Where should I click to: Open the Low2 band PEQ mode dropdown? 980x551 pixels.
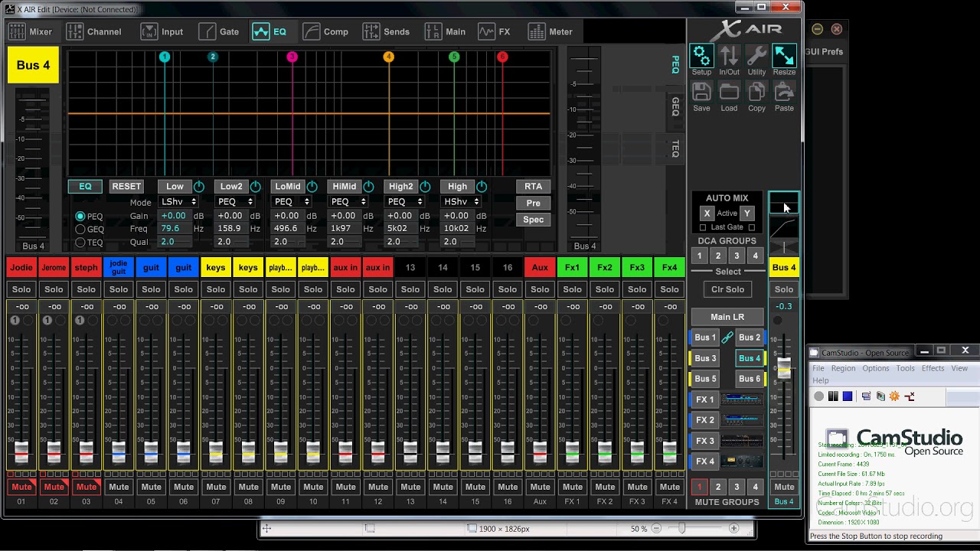[x=235, y=202]
